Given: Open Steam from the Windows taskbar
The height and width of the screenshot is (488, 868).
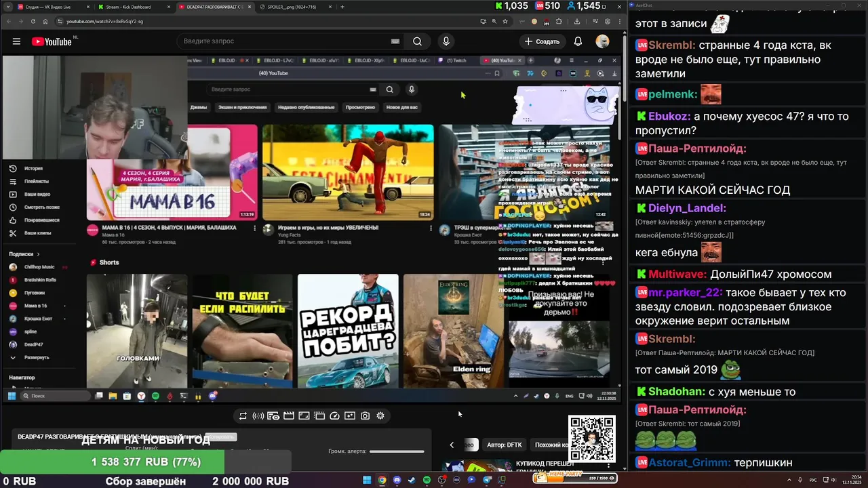Looking at the screenshot, I should pyautogui.click(x=412, y=480).
